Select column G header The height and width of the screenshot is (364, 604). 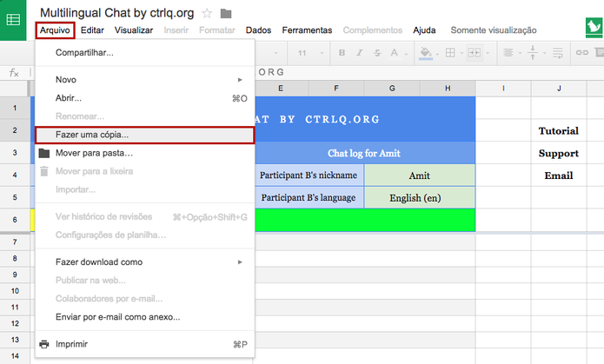click(x=392, y=89)
